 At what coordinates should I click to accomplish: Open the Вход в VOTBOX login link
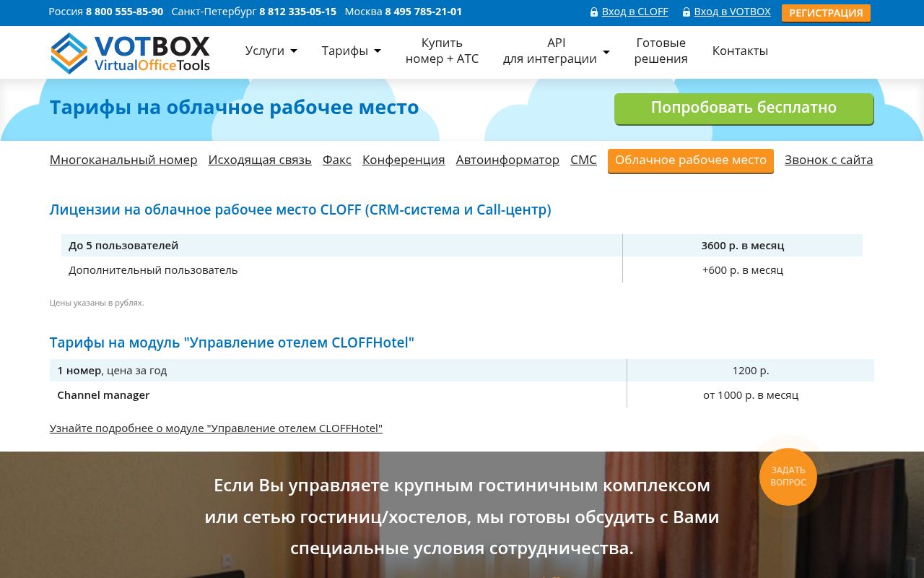tap(732, 12)
